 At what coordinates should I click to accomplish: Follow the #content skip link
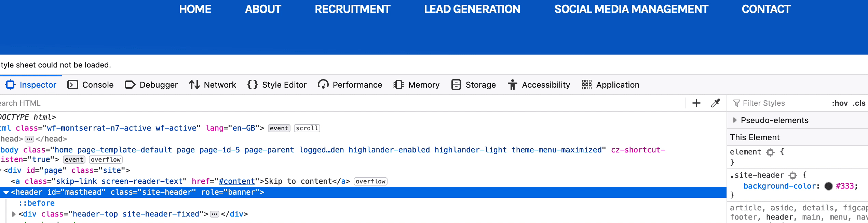pos(236,181)
